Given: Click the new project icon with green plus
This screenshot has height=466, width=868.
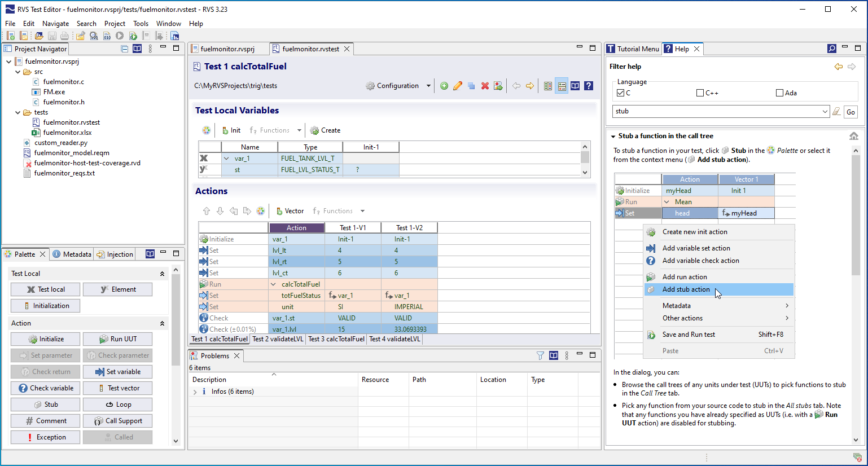Looking at the screenshot, I should coord(11,36).
